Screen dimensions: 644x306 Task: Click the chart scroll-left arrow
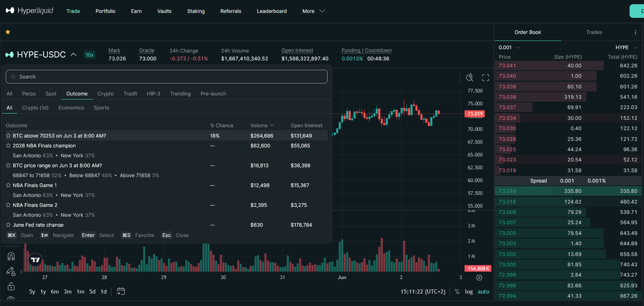tap(21, 272)
